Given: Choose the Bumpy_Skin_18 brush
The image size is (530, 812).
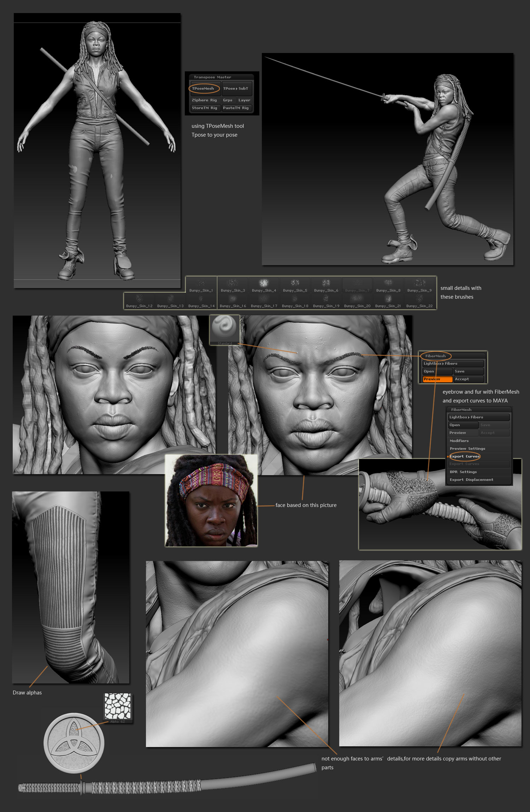Looking at the screenshot, I should 295,301.
